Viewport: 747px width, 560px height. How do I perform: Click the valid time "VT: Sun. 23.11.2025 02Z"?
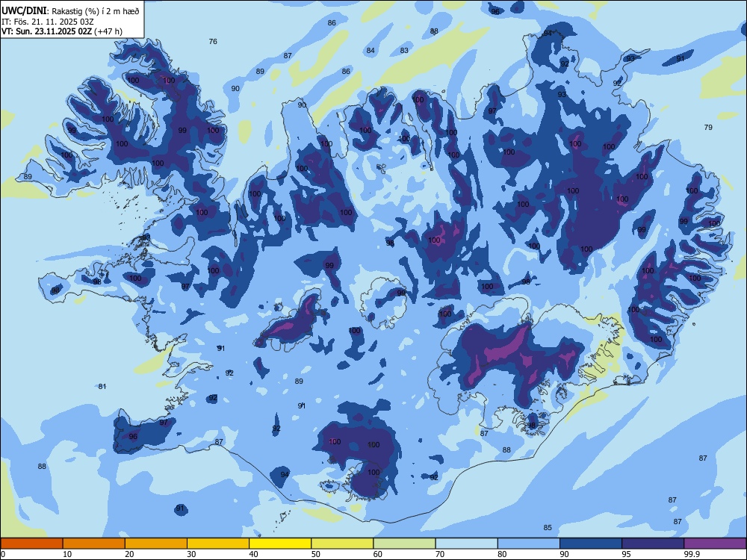(46, 31)
